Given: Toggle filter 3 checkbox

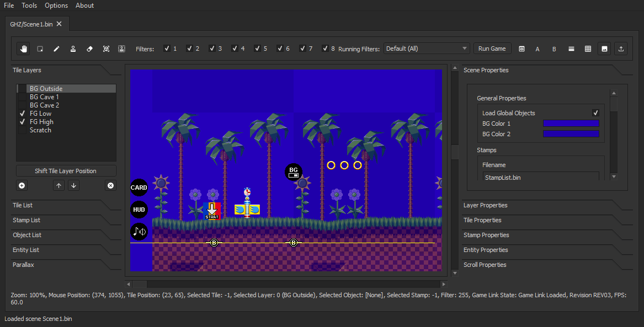Looking at the screenshot, I should point(212,49).
